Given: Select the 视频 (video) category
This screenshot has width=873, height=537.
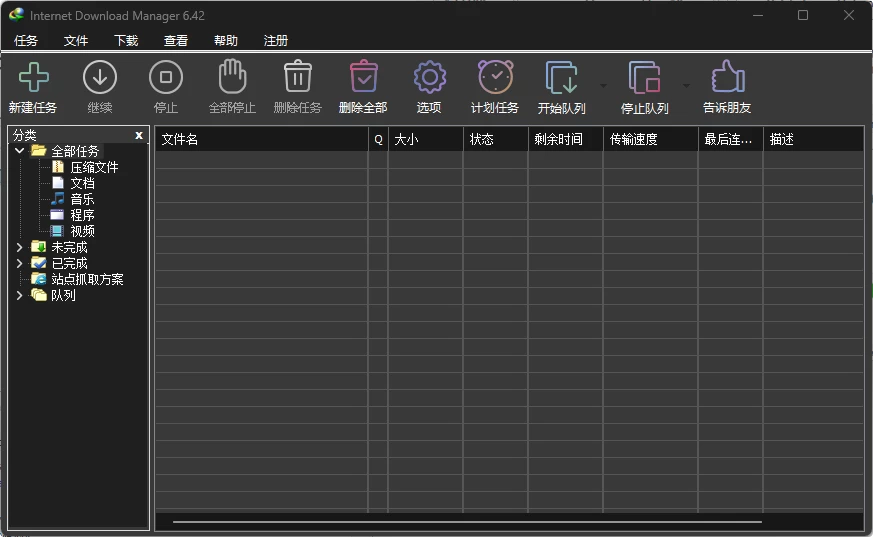Looking at the screenshot, I should click(x=82, y=231).
